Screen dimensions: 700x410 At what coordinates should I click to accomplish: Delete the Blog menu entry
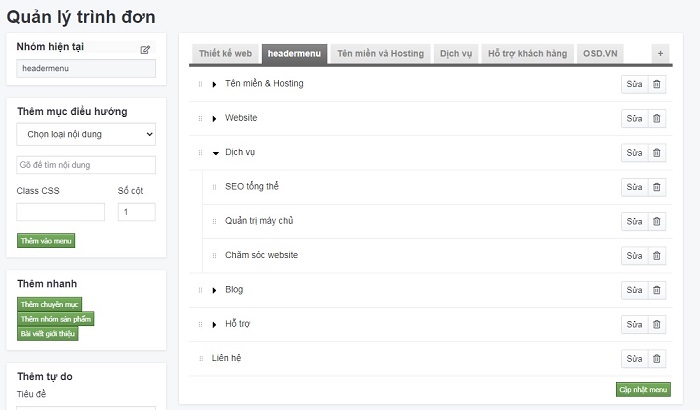coord(657,290)
